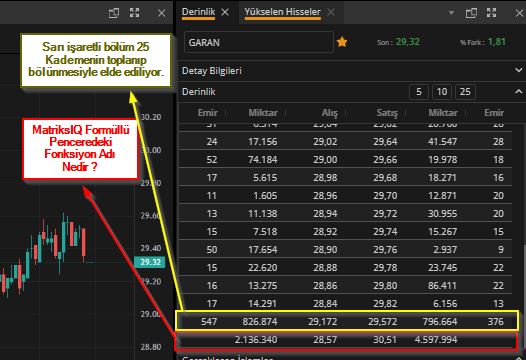The image size is (526, 360).
Task: Collapse the Derinlik section
Action: coord(518,92)
